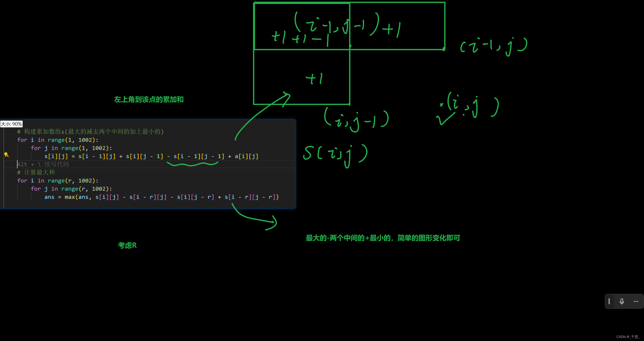This screenshot has width=644, height=341.
Task: Click the yellow lightbulb quick-fix icon
Action: [6, 155]
